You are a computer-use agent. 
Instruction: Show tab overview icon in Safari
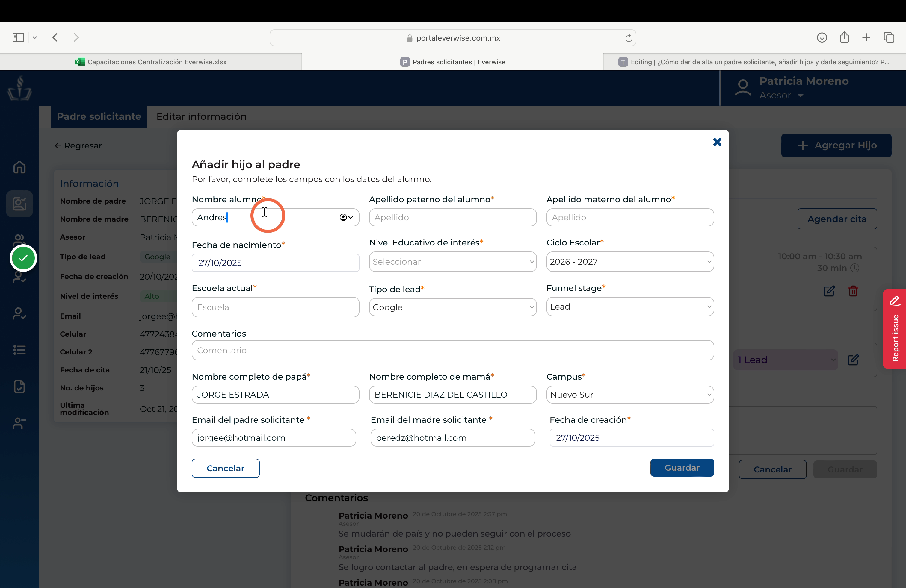pos(889,37)
